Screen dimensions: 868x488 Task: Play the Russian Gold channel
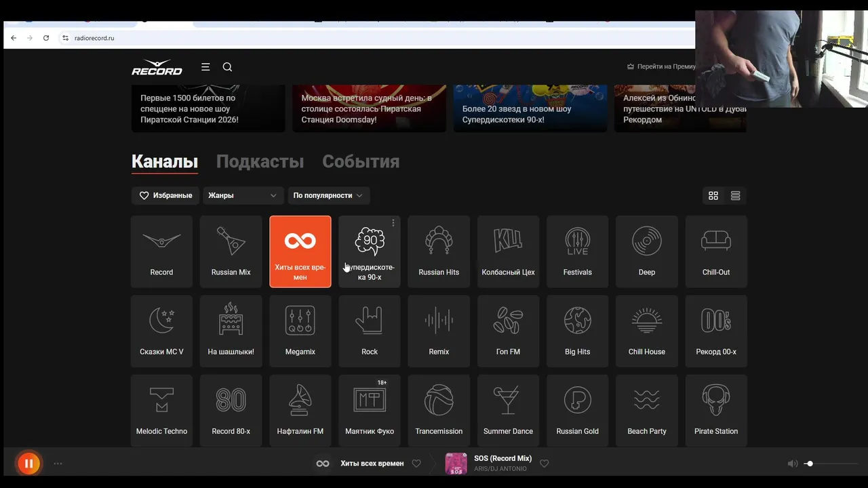(578, 410)
